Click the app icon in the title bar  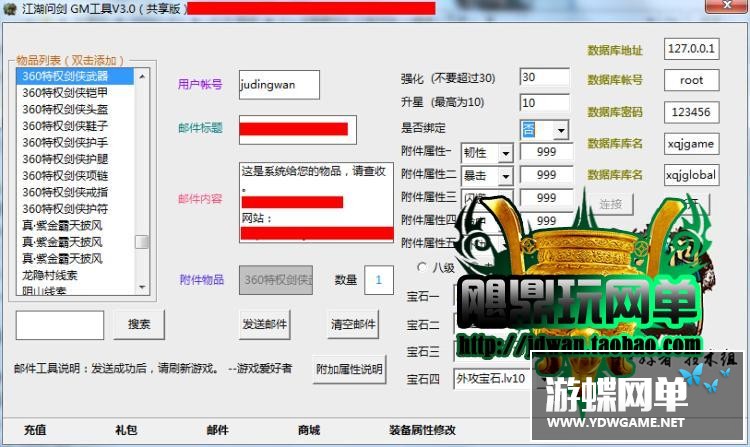pyautogui.click(x=9, y=9)
